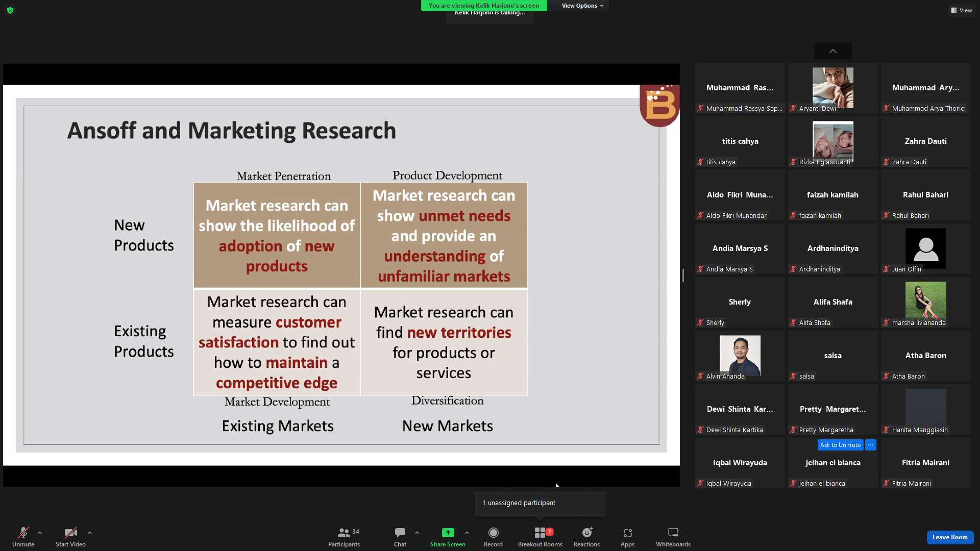This screenshot has width=980, height=551.
Task: Click the 'You are viewing Kelik Harjono's screen' banner
Action: tap(484, 6)
